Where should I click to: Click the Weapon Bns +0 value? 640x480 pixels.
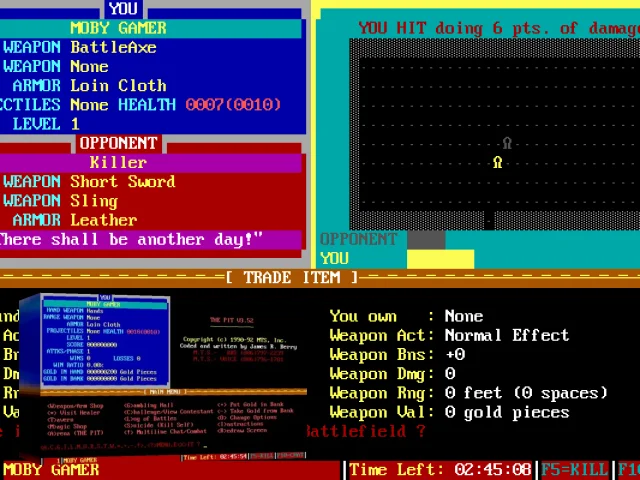click(x=455, y=355)
